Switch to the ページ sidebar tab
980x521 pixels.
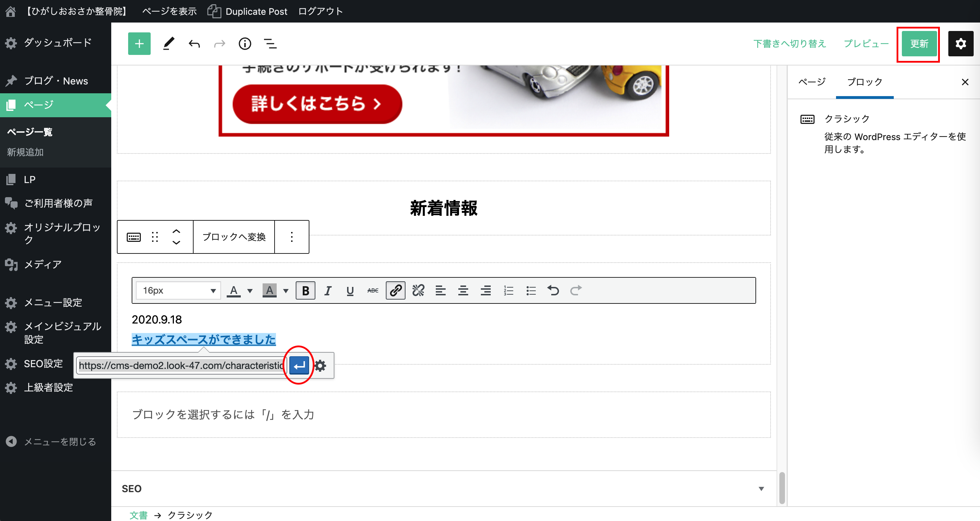coord(811,82)
